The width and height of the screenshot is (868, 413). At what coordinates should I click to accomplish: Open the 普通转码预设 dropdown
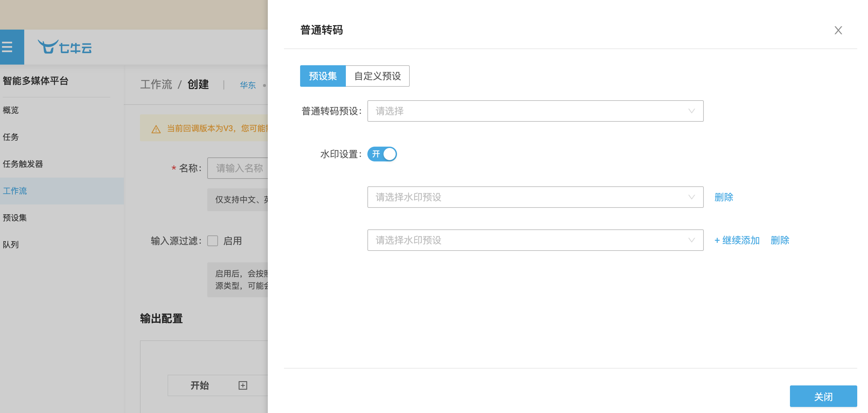pyautogui.click(x=535, y=111)
